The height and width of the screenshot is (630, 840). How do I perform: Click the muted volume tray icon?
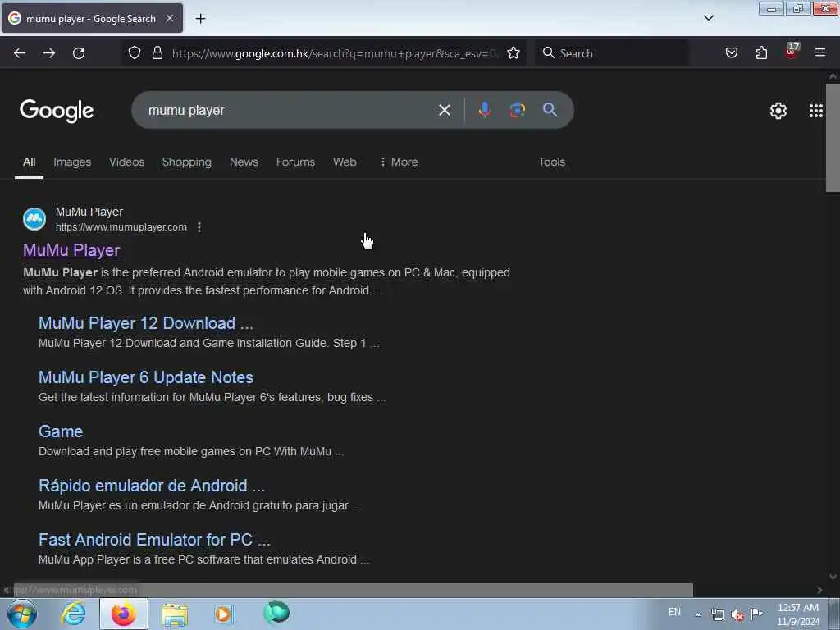737,615
